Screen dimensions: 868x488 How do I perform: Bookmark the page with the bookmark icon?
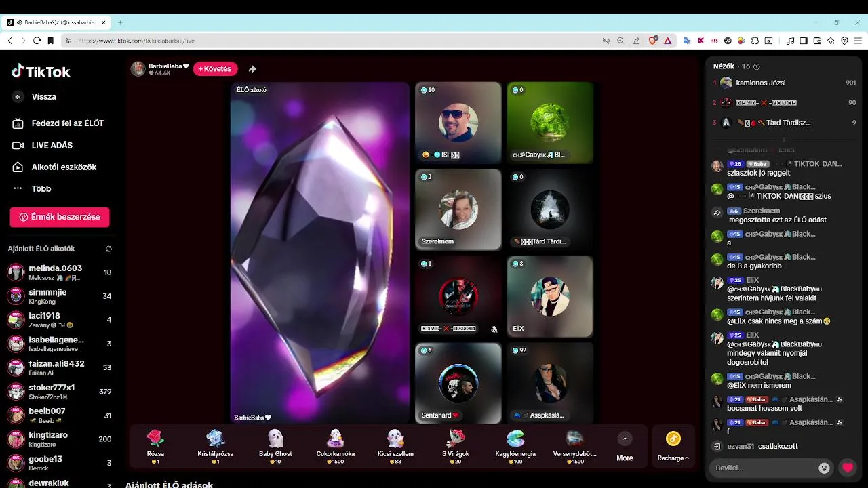(x=50, y=41)
